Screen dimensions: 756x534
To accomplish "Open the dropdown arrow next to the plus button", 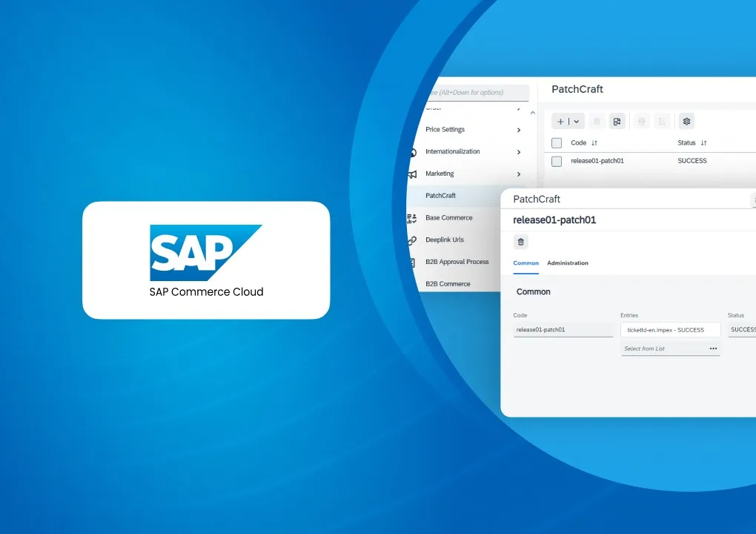I will coord(577,121).
